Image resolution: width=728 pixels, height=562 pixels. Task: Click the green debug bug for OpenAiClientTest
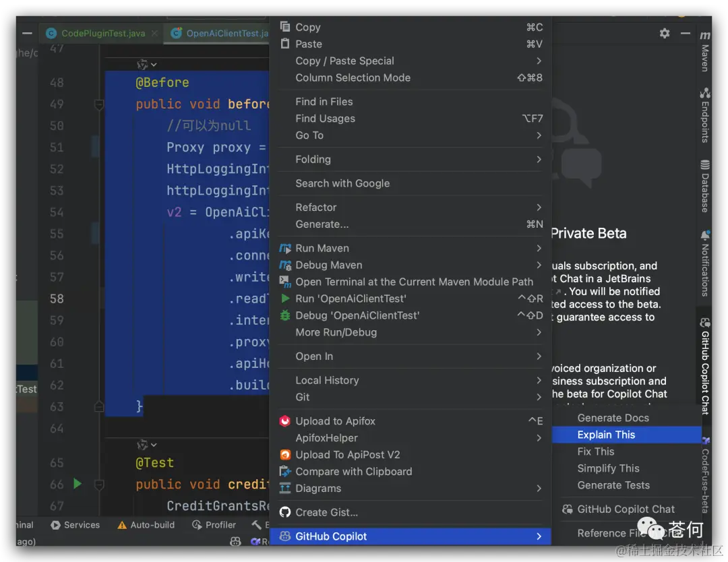coord(285,315)
